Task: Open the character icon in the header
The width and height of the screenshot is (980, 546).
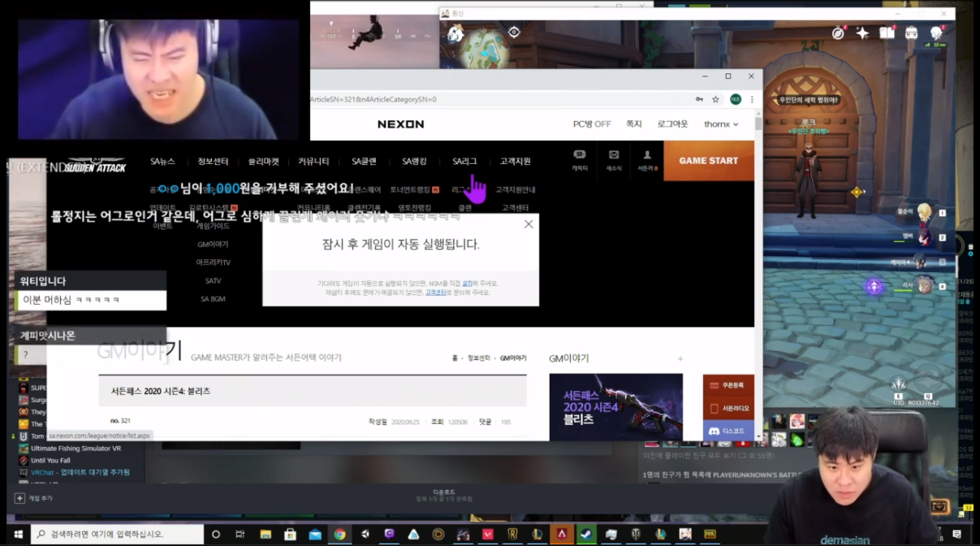Action: 580,159
